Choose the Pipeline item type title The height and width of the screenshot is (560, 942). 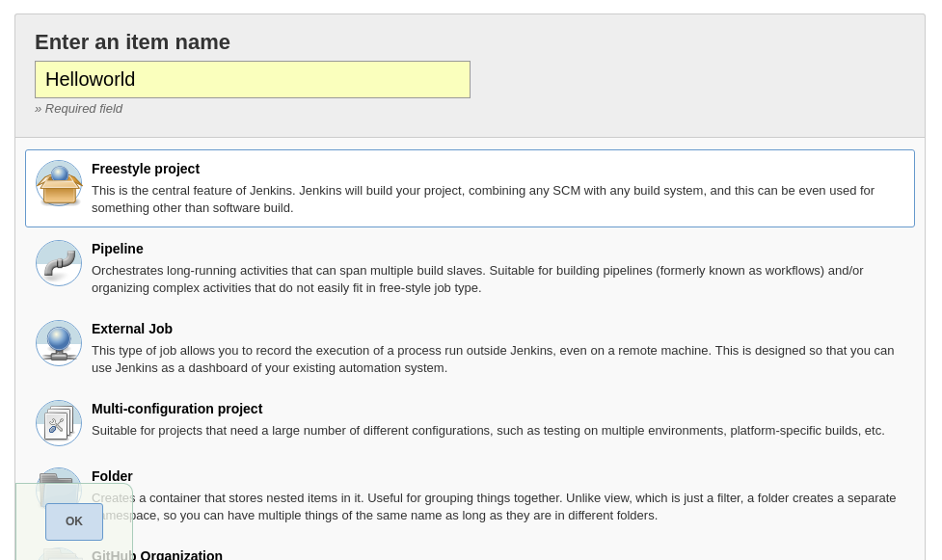[118, 249]
